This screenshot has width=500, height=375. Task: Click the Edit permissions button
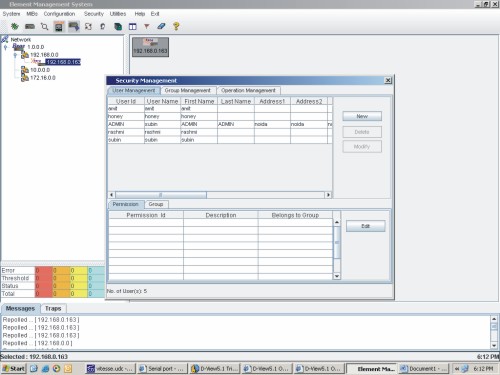(366, 226)
